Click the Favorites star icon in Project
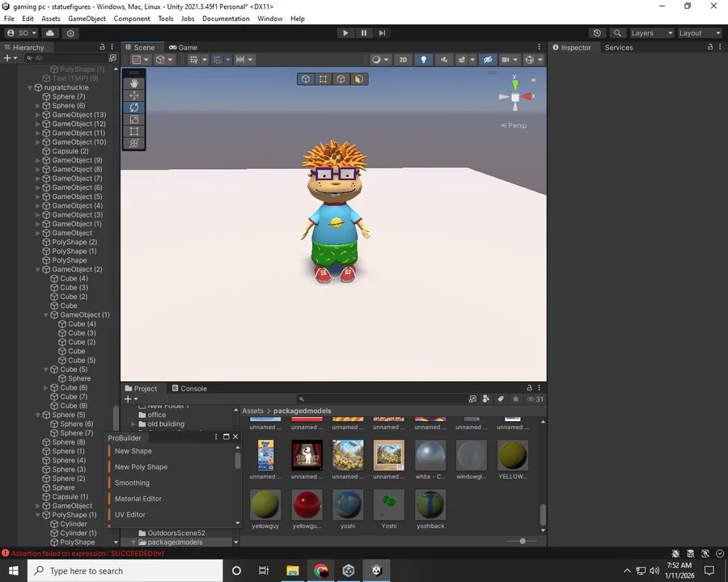Screen dimensions: 728x582 [x=515, y=399]
